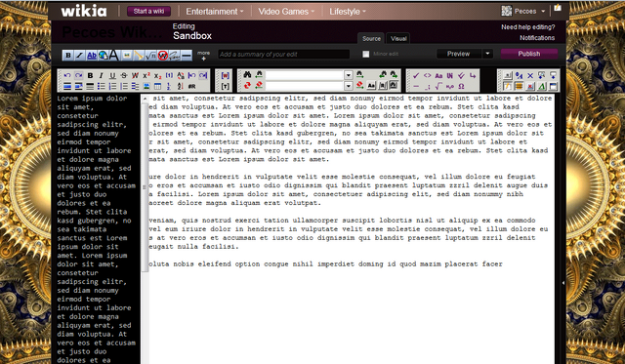
Task: Toggle the Minor edit checkbox
Action: [365, 55]
